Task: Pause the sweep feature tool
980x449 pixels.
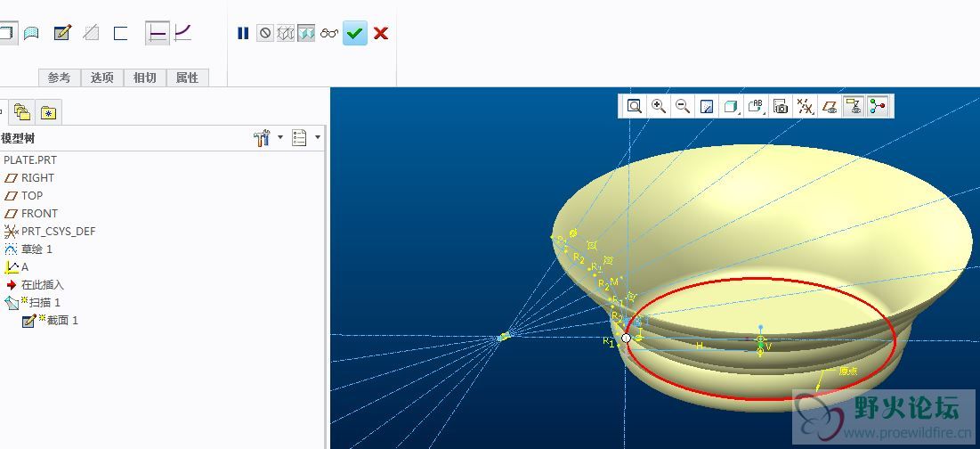Action: (243, 33)
